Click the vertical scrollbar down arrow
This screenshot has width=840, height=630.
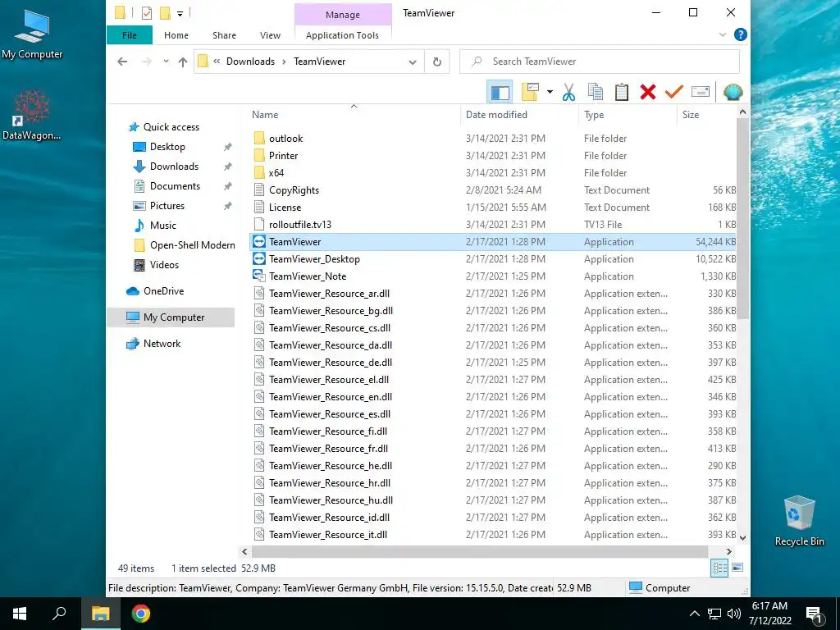[x=742, y=537]
